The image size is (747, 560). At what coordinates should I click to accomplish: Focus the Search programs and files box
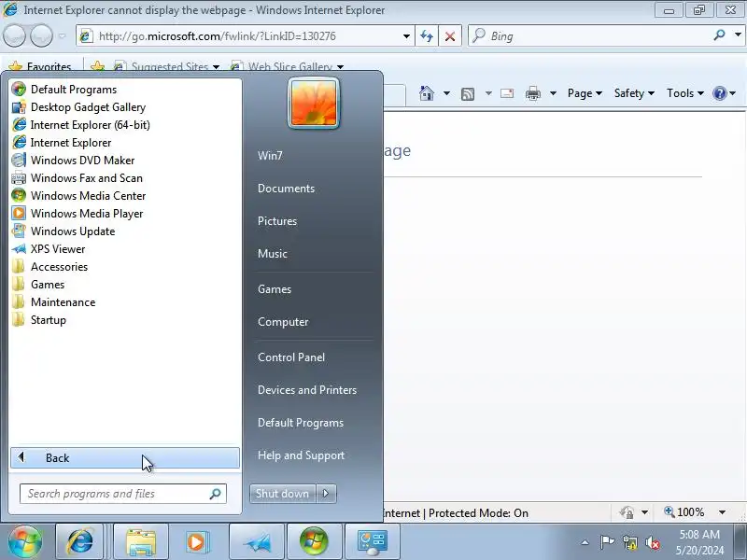(123, 494)
